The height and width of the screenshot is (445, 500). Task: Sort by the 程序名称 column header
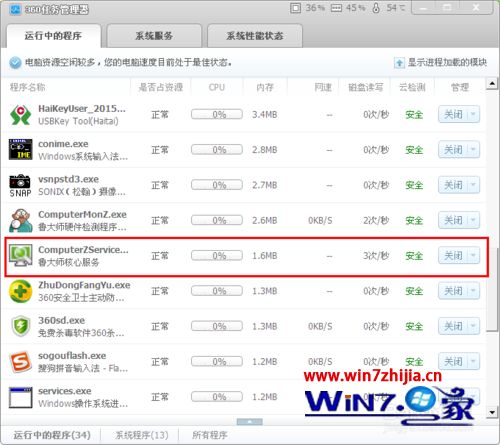point(28,87)
